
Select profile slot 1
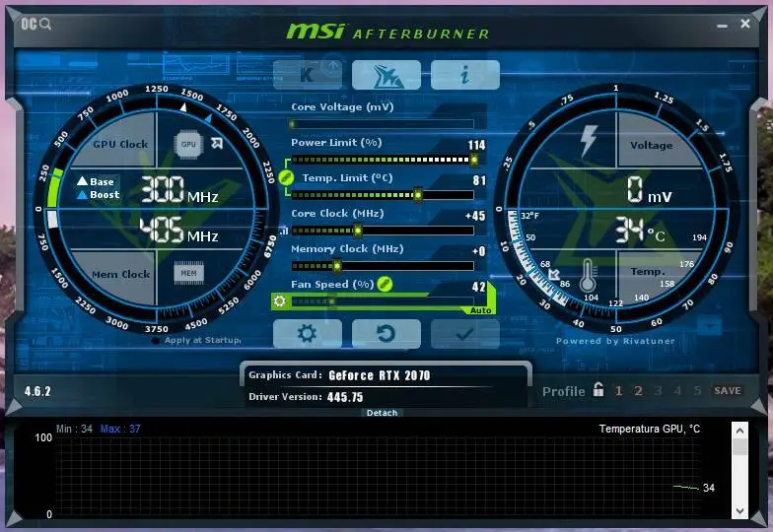coord(619,390)
